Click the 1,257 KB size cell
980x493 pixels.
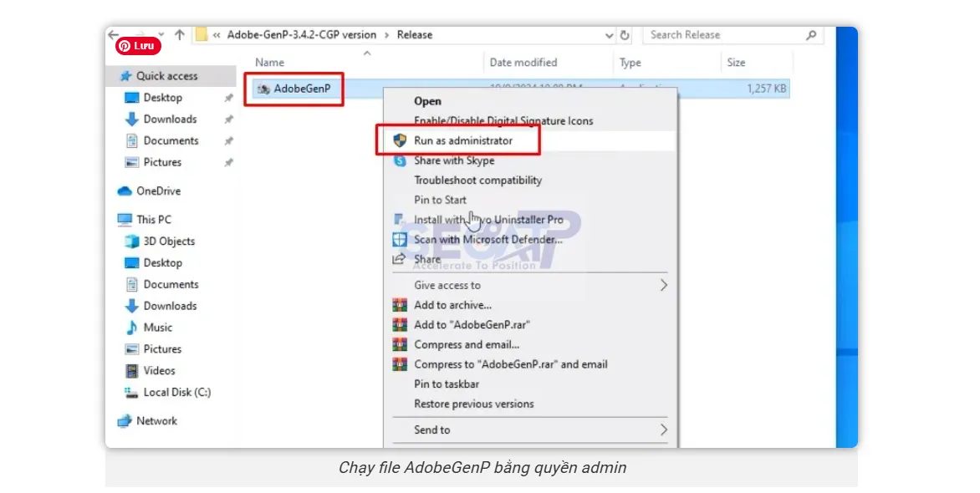click(766, 89)
